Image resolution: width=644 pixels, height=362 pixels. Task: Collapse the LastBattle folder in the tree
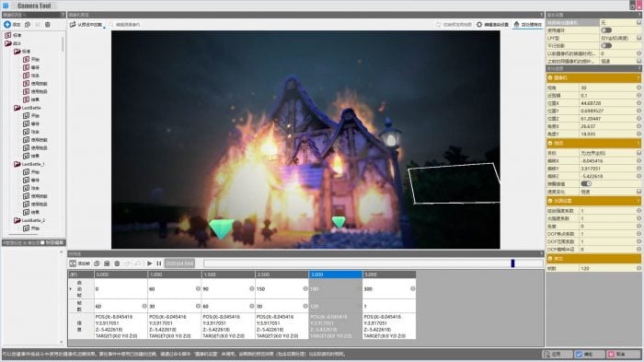pos(17,108)
